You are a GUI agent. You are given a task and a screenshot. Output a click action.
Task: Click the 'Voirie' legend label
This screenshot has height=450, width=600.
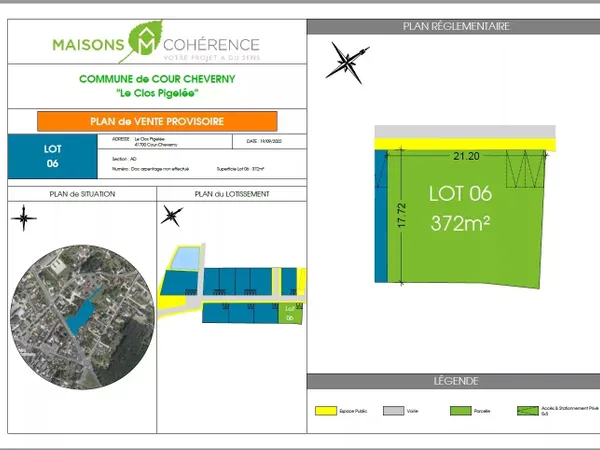click(412, 411)
